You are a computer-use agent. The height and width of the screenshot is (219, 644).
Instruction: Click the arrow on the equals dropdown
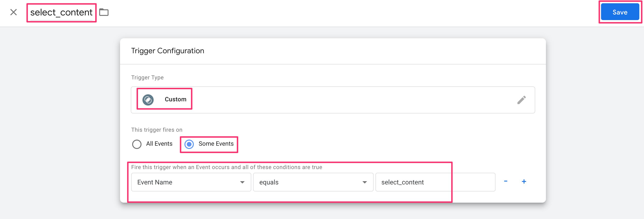364,182
